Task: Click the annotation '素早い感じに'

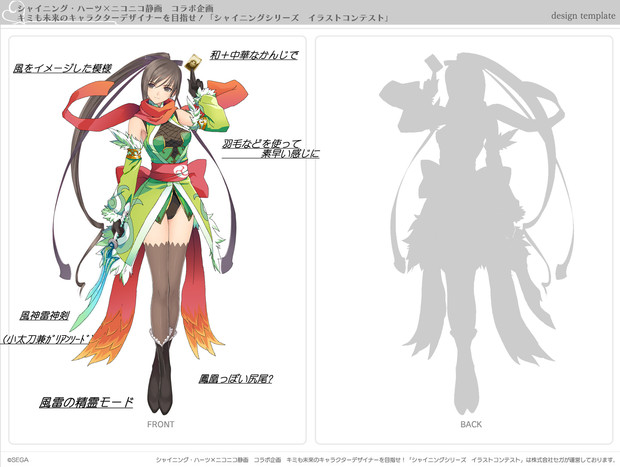Action: point(290,153)
